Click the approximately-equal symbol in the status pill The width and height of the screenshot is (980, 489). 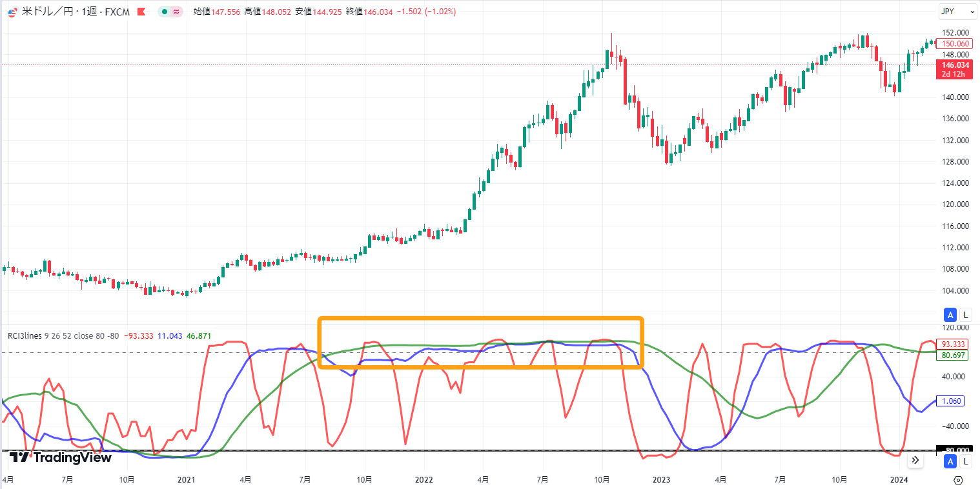[176, 11]
